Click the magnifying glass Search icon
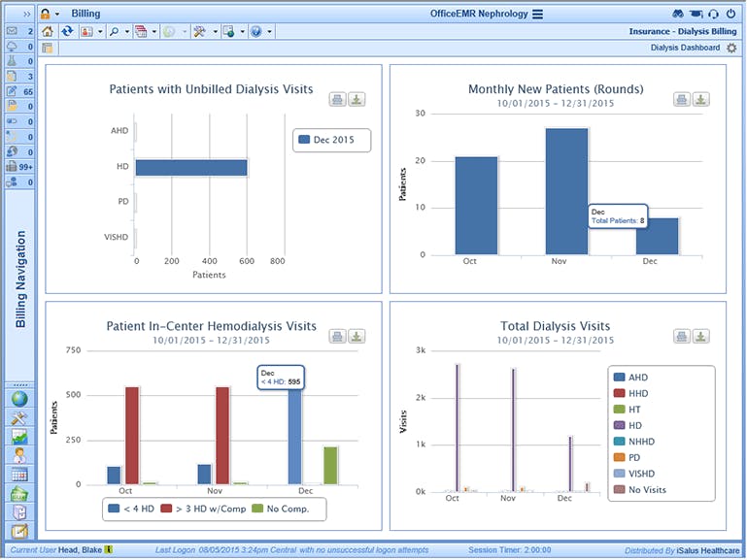Viewport: 747px width, 560px height. tap(115, 32)
